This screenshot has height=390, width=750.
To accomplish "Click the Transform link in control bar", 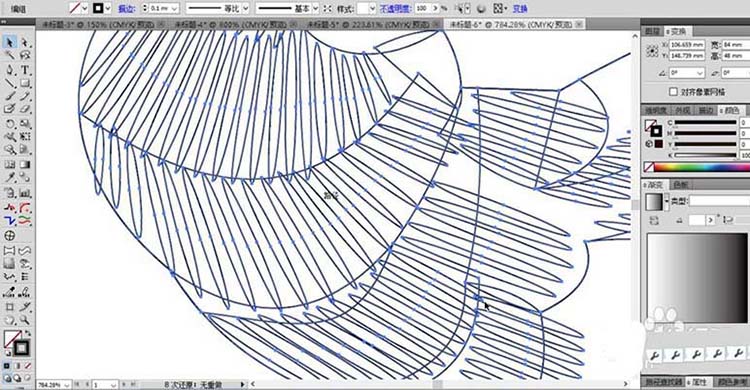I will [x=520, y=9].
